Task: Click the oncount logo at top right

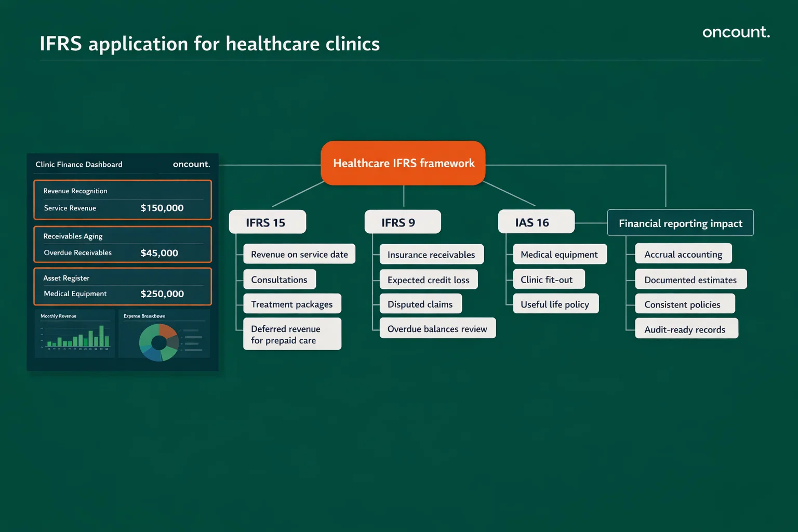Action: click(736, 32)
